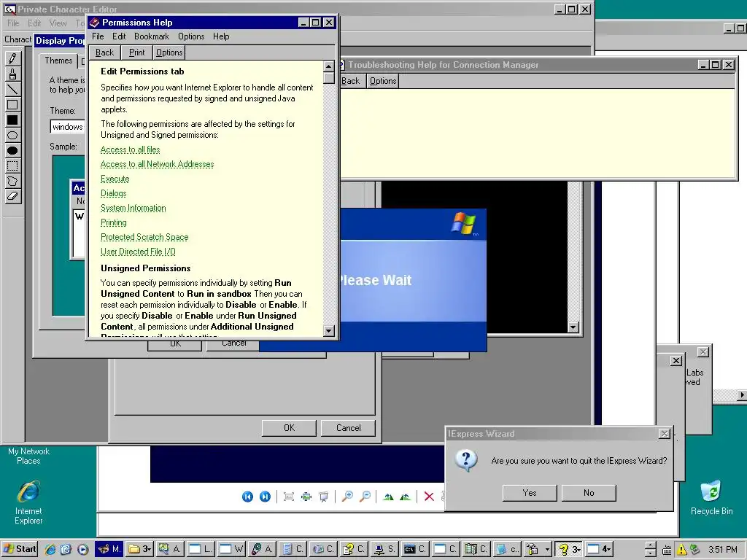Open the Options menu in Permissions Help
Viewport: 747px width, 560px height.
pos(191,36)
